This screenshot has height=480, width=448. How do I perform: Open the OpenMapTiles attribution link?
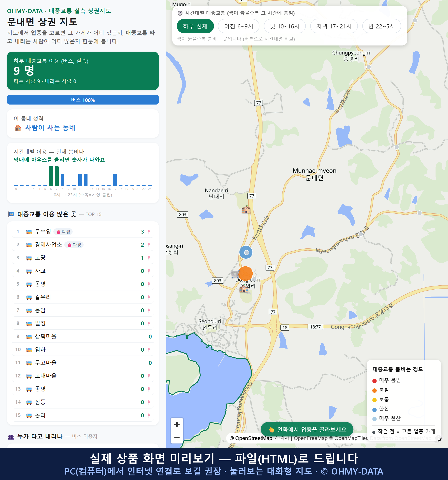(x=348, y=438)
